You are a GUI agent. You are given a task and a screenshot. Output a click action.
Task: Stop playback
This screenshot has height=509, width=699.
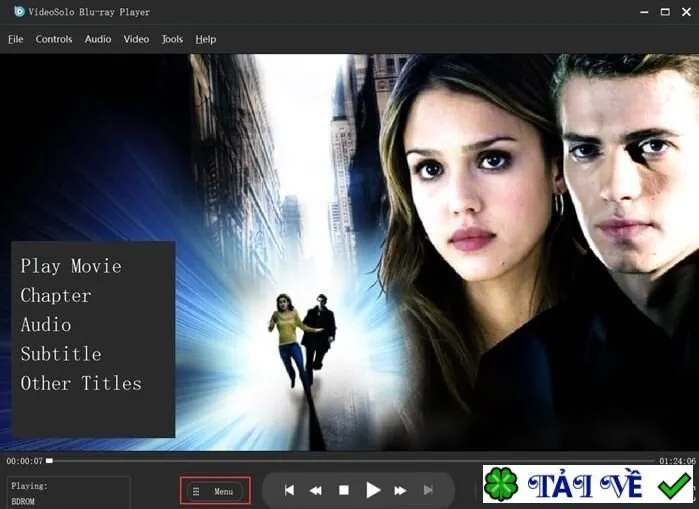(344, 490)
